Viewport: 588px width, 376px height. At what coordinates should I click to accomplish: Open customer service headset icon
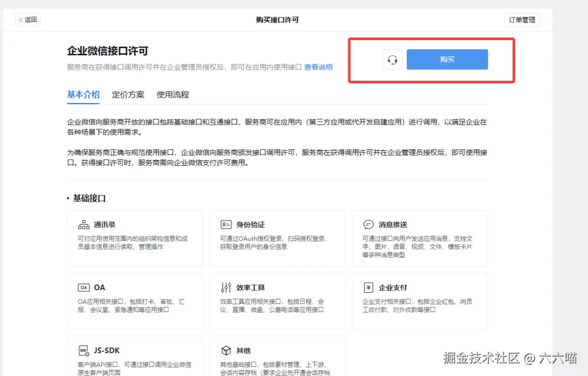pos(392,60)
